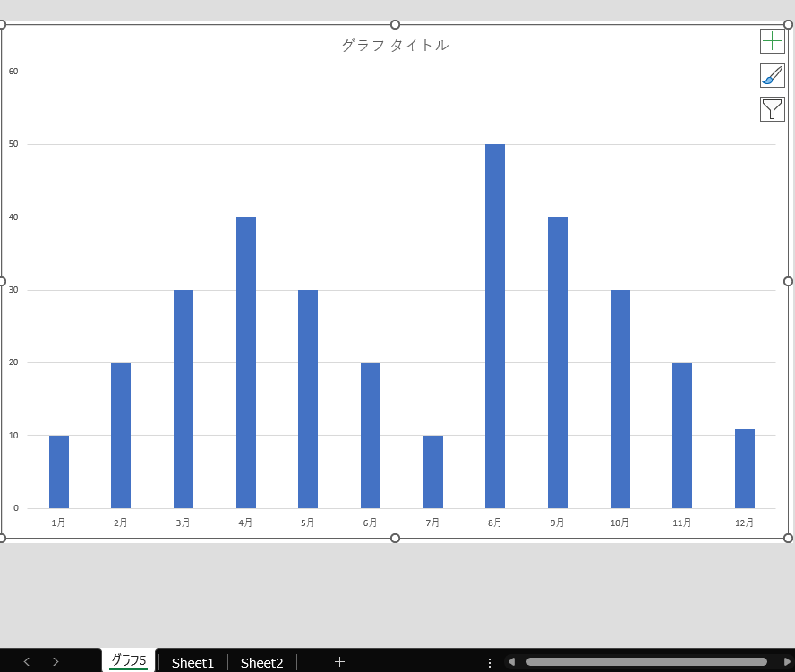Click the 10 value axis label
The height and width of the screenshot is (672, 795).
coord(13,436)
